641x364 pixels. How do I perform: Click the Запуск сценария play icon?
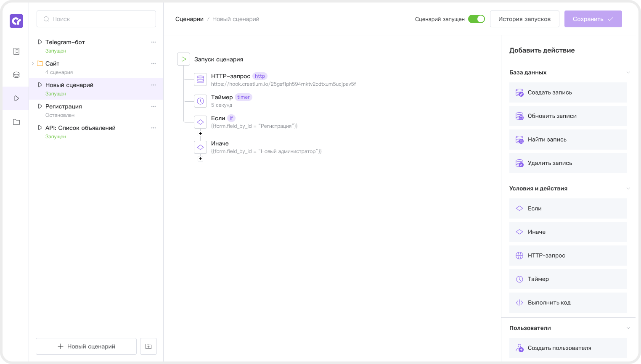click(x=183, y=59)
